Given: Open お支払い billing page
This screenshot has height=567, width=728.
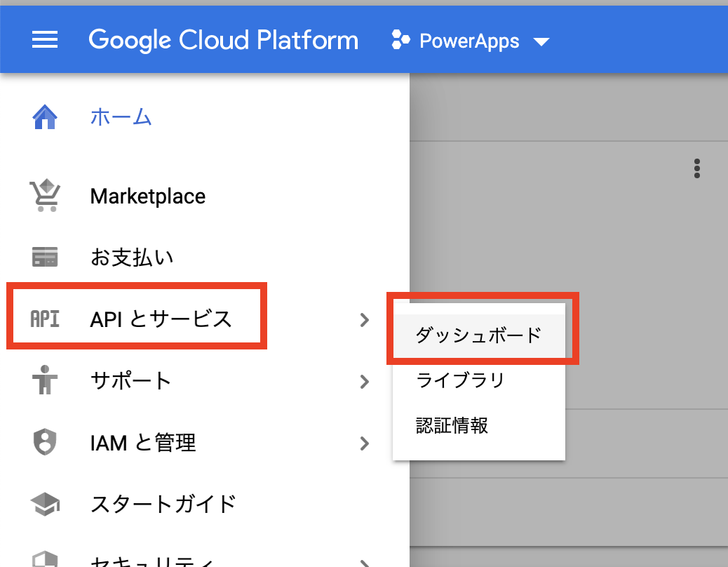Looking at the screenshot, I should pos(132,257).
